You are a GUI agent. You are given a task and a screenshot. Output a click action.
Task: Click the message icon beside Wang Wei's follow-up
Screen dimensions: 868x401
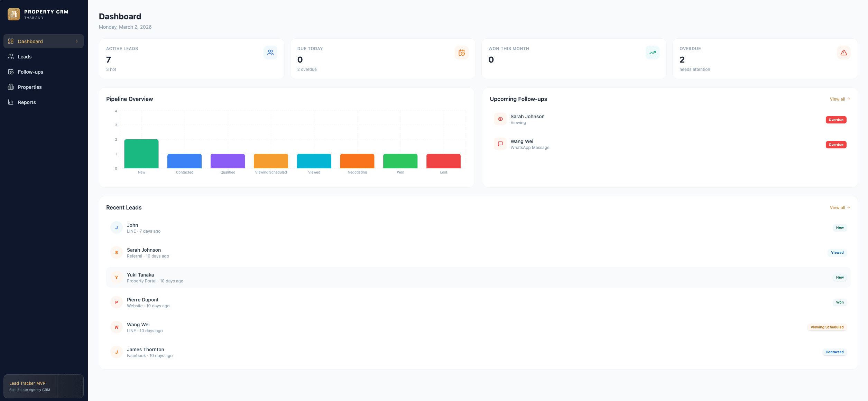[x=500, y=144]
